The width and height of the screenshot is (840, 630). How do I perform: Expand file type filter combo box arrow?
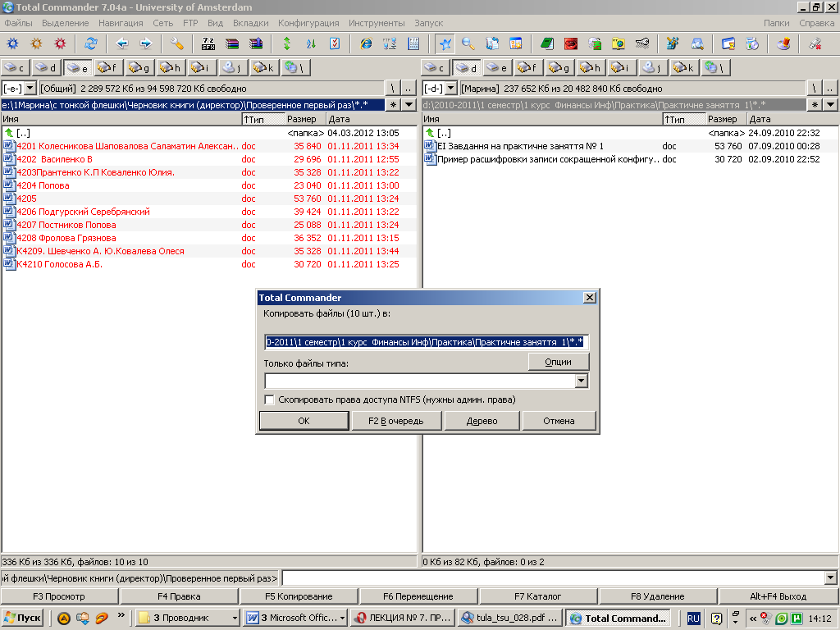pos(582,381)
